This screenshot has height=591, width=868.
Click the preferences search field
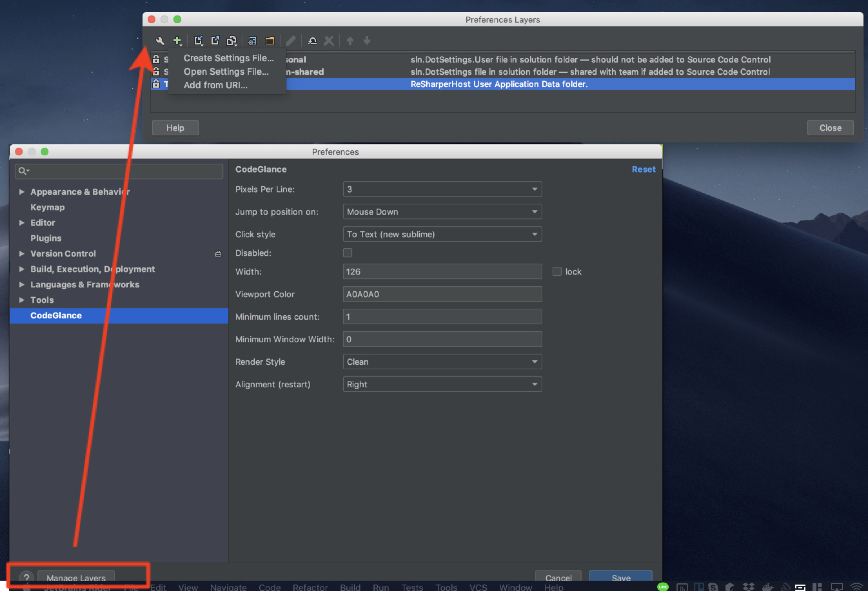[123, 171]
